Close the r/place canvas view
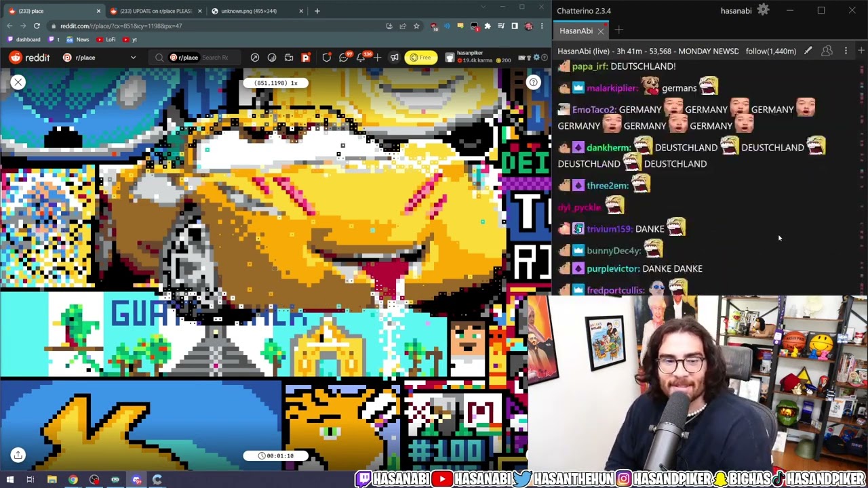Viewport: 868px width, 488px height. click(18, 82)
